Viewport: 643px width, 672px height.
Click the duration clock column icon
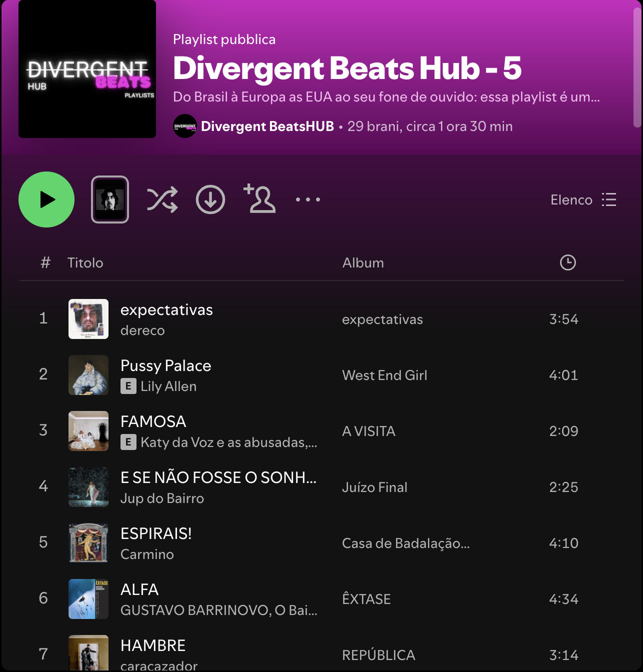tap(567, 262)
